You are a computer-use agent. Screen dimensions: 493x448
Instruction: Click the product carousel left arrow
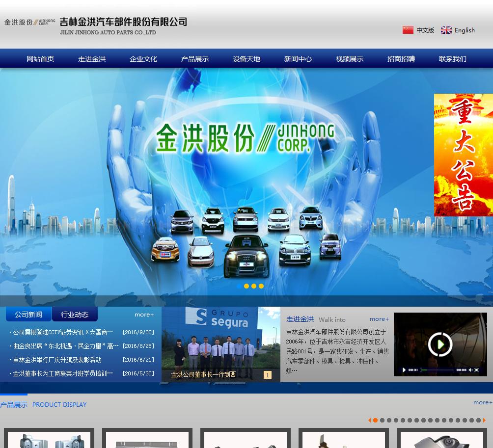369,420
